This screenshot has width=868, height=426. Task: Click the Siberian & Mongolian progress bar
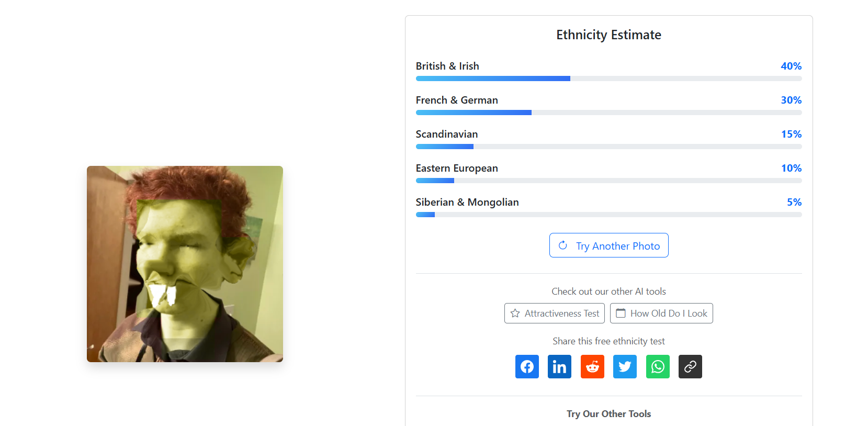coord(608,215)
